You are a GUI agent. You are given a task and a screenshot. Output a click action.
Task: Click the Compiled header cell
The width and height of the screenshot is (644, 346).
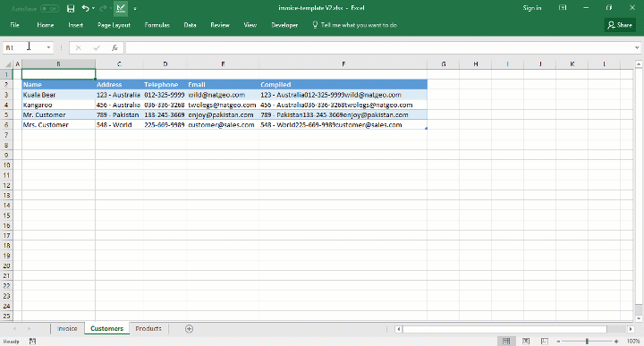click(343, 85)
